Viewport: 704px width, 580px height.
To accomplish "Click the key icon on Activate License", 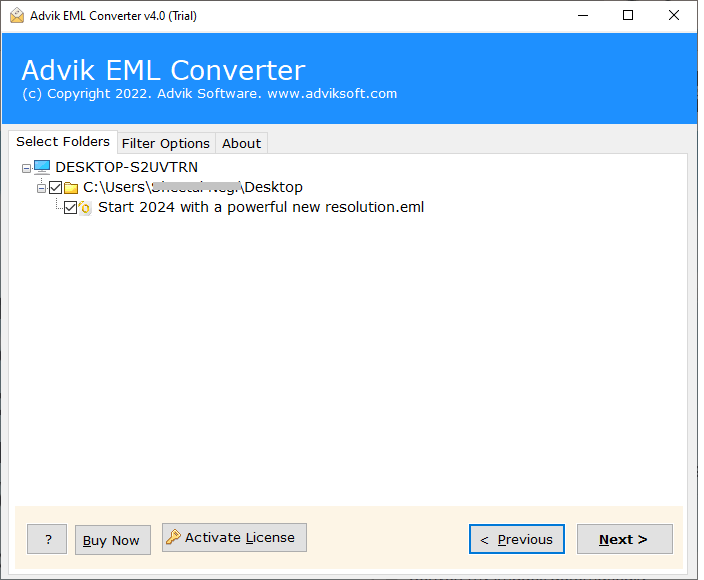I will coord(173,537).
